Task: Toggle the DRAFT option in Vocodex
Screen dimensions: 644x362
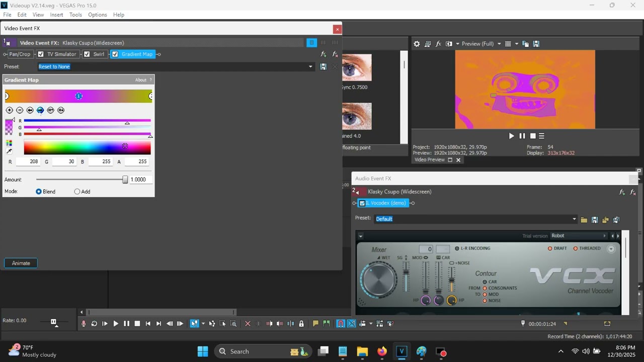Action: (x=550, y=248)
